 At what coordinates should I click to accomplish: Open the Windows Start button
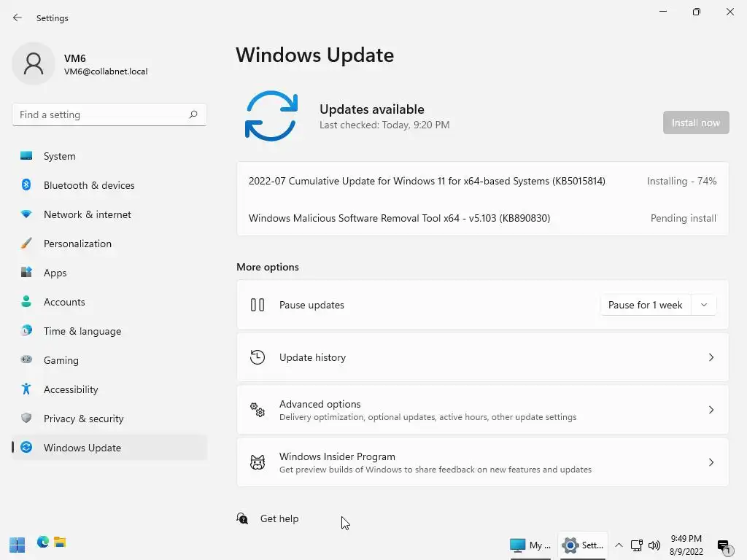coord(18,545)
